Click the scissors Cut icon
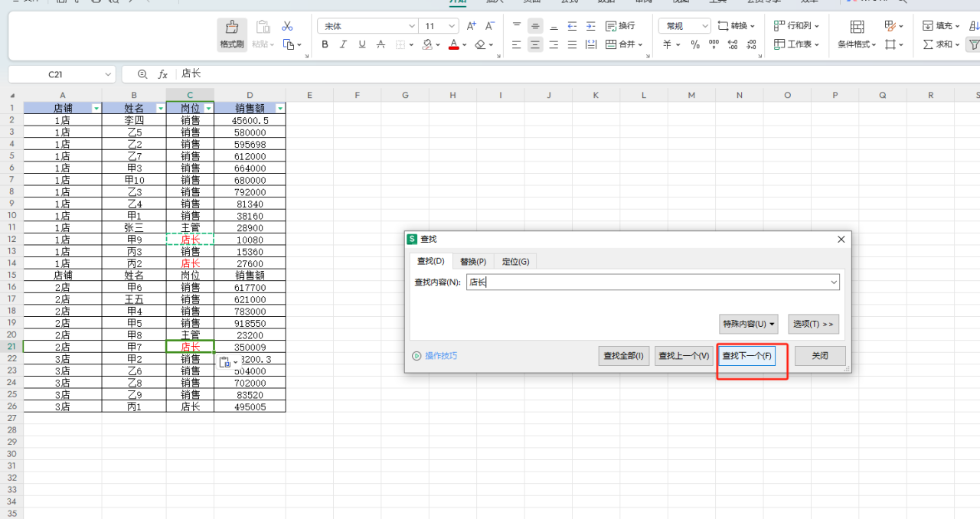This screenshot has height=519, width=980. pyautogui.click(x=287, y=26)
